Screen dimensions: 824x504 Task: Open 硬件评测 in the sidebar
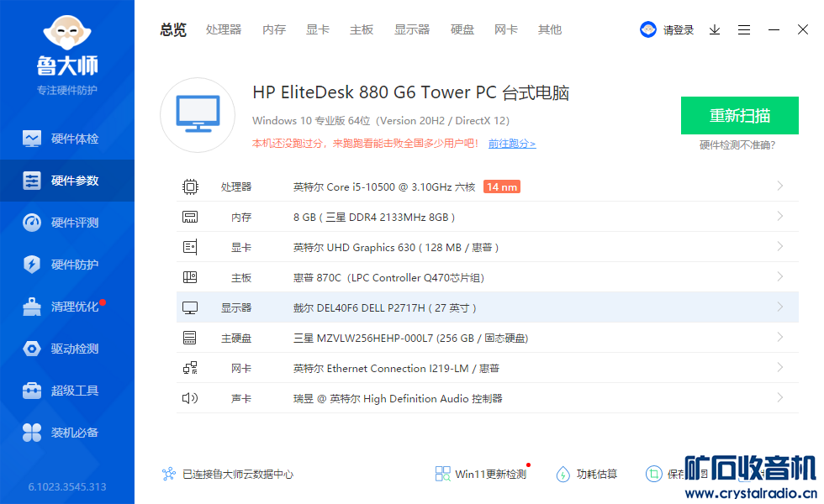(x=67, y=223)
